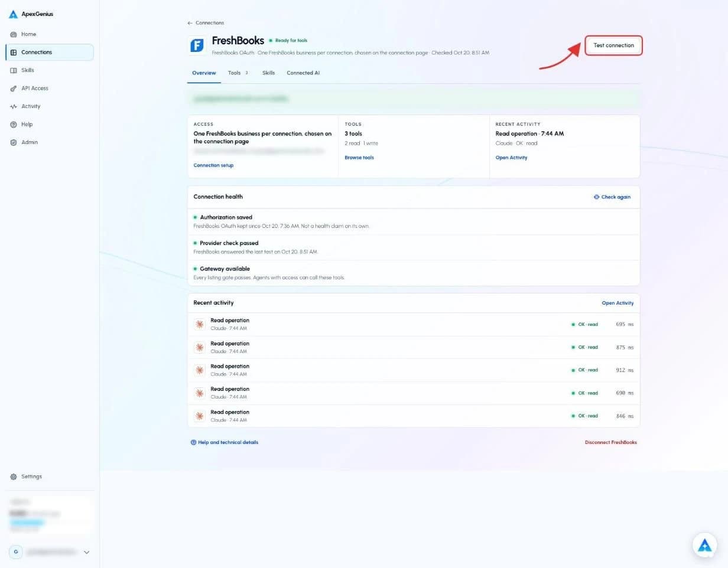
Task: Open the Connection setup link
Action: [x=213, y=165]
